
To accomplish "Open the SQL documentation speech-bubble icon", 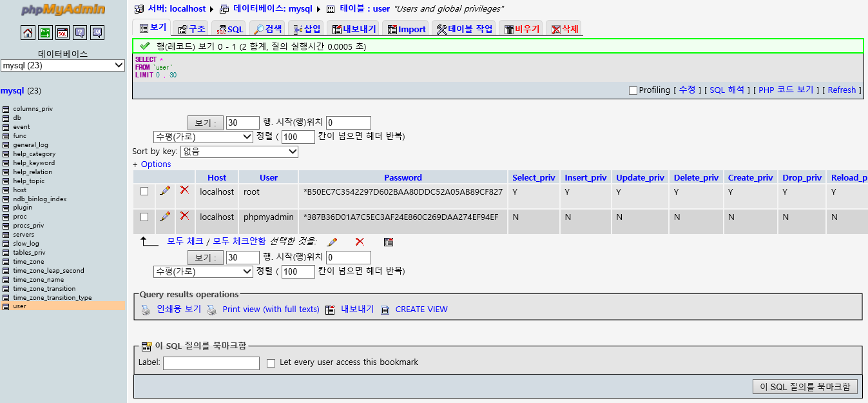I will click(x=97, y=33).
